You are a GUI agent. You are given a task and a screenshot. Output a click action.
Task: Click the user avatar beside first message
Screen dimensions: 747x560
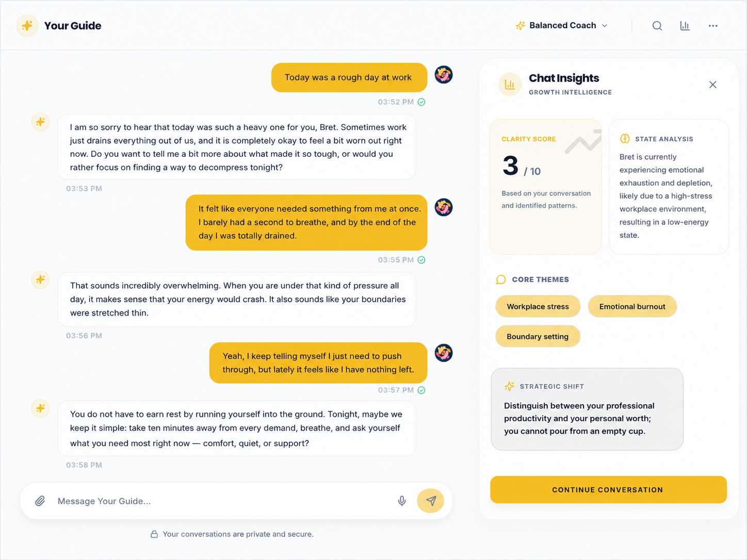[444, 75]
